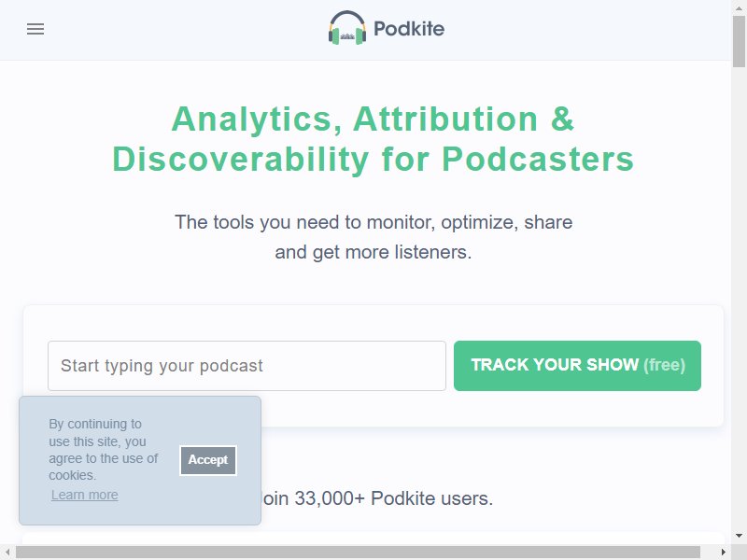The image size is (747, 560).
Task: Click the horizontal scrollbar right arrow
Action: 724,553
